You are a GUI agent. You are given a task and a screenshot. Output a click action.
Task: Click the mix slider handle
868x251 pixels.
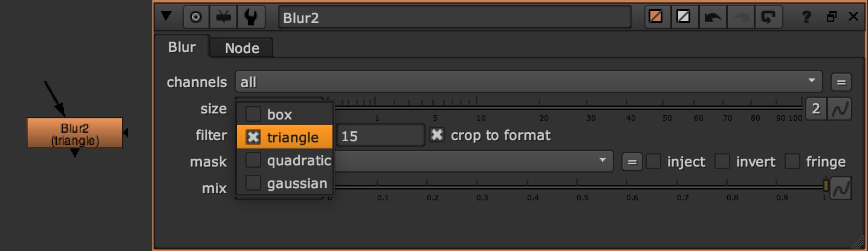[826, 185]
